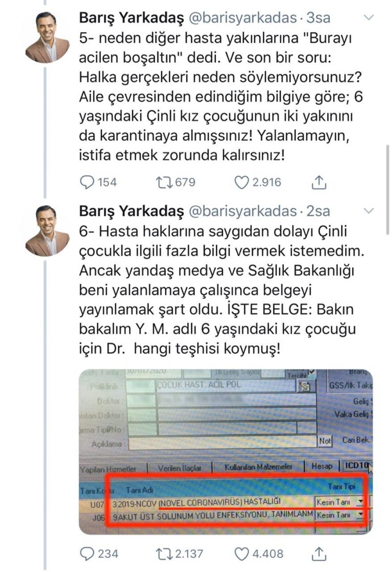Select the Kullanılan Malzemeler tab
Viewport: 392px width, 572px height.
click(258, 467)
